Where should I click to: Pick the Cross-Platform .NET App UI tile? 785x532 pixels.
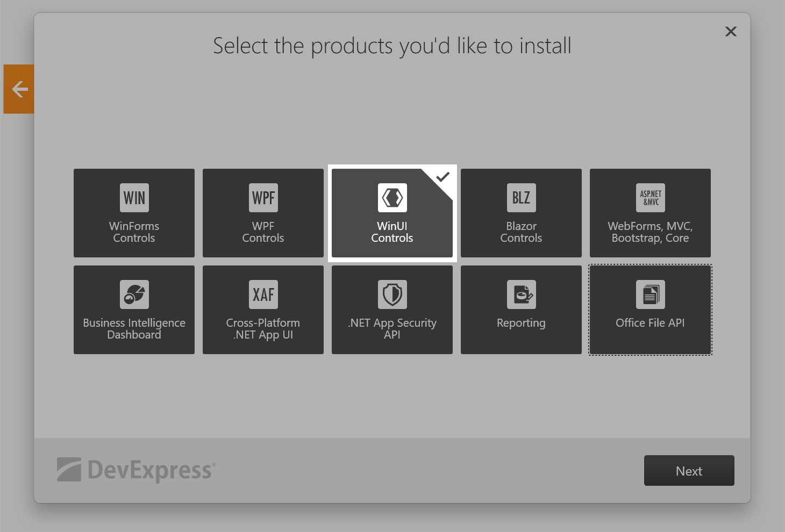tap(263, 310)
